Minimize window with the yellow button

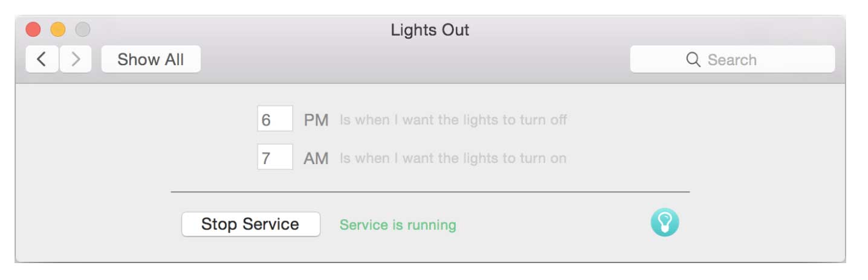point(58,29)
